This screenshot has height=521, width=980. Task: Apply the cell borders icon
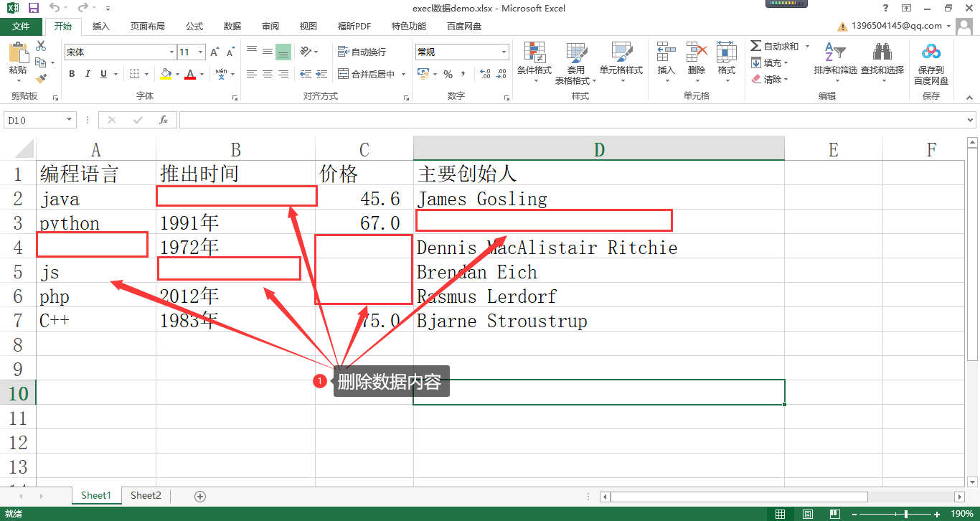click(134, 74)
